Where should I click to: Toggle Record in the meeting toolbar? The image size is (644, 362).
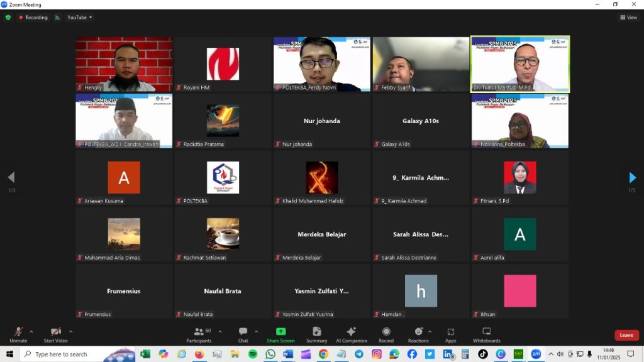[386, 334]
